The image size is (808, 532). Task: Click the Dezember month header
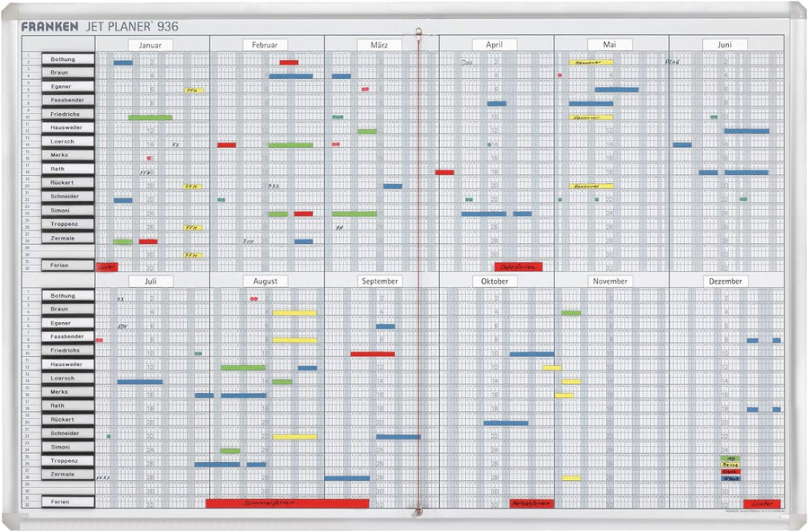[x=725, y=282]
